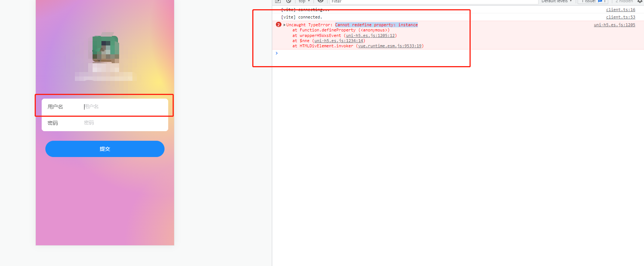Open the client.ts:53 source link

point(620,17)
